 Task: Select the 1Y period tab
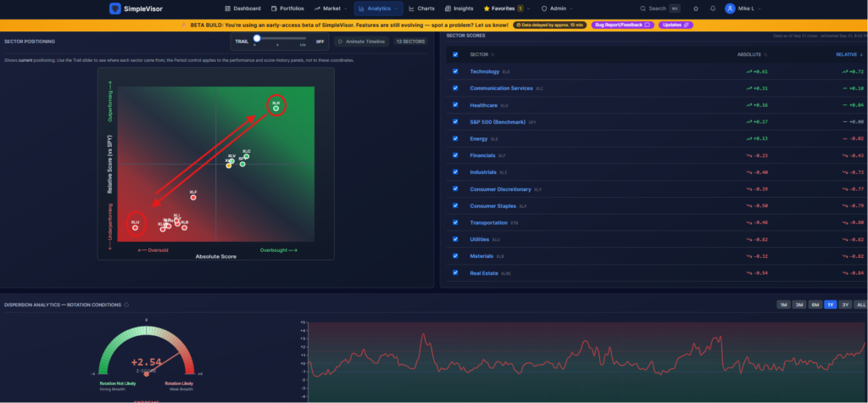831,305
